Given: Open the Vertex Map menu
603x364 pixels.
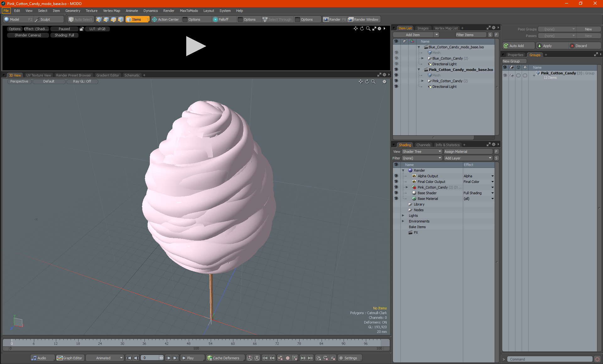Looking at the screenshot, I should coord(111,11).
